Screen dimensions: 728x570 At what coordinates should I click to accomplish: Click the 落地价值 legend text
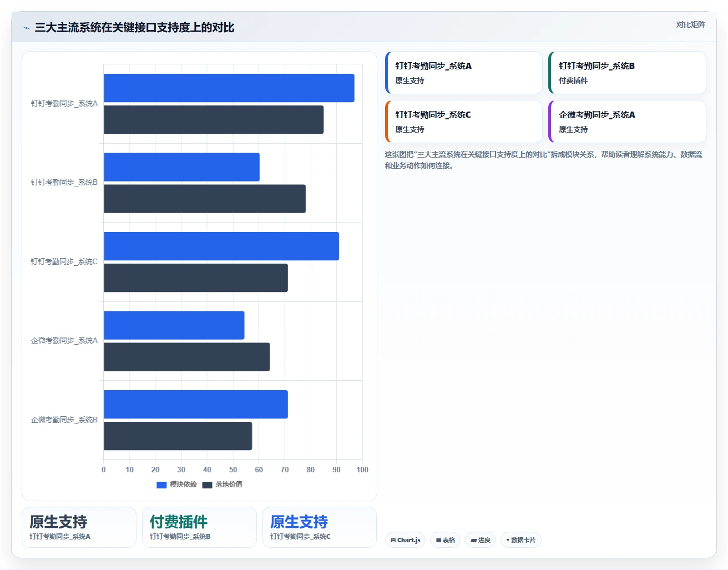pos(229,485)
